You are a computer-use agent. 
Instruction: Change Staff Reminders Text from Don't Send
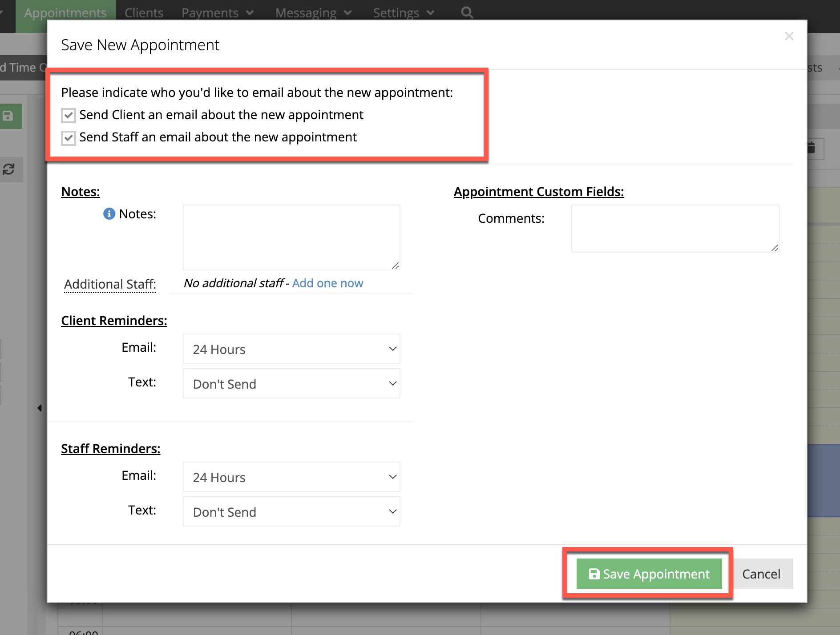pos(291,511)
